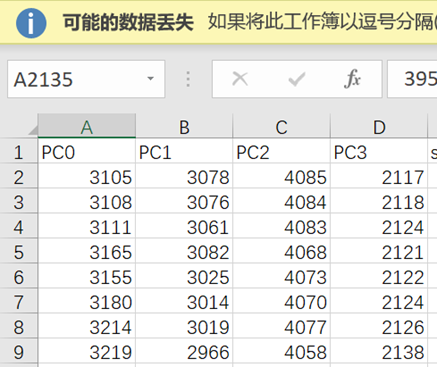
Task: Select the cell with value 3061
Action: [x=184, y=227]
